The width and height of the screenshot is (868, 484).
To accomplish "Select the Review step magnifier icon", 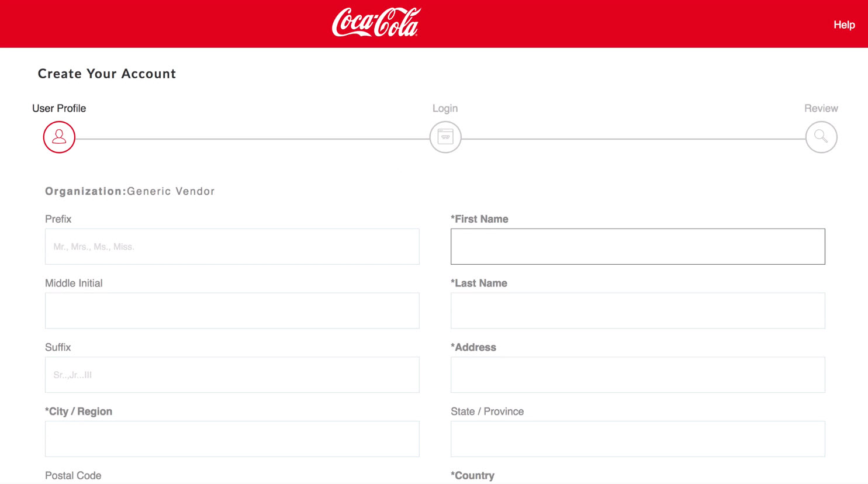I will tap(821, 137).
